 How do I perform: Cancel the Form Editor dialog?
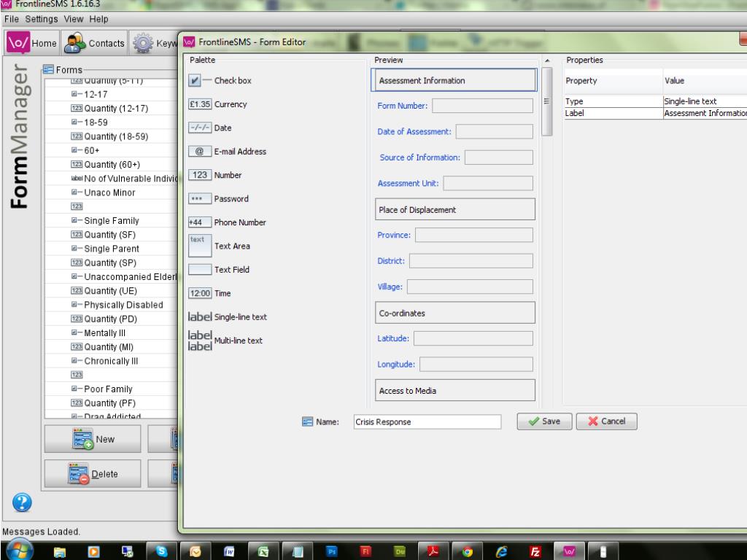click(x=606, y=421)
